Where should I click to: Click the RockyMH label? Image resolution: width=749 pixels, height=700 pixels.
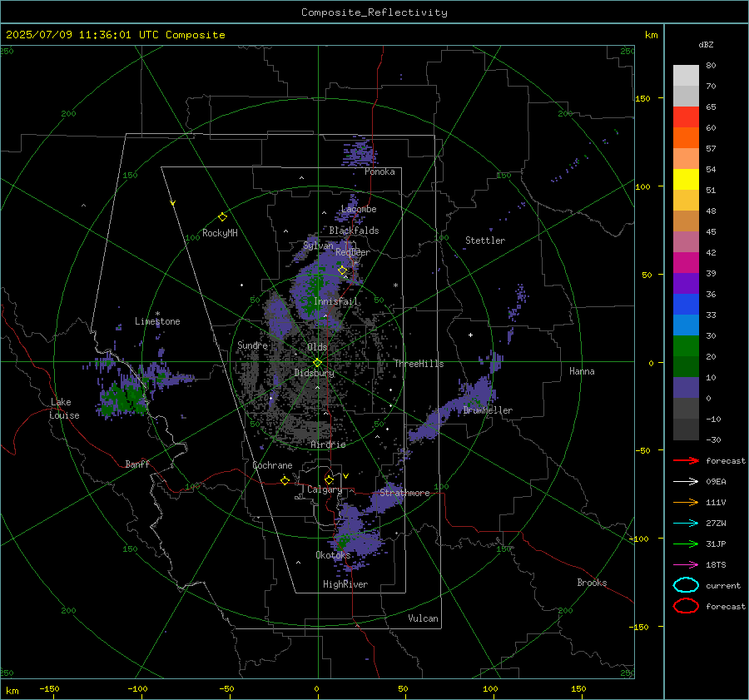(x=220, y=233)
